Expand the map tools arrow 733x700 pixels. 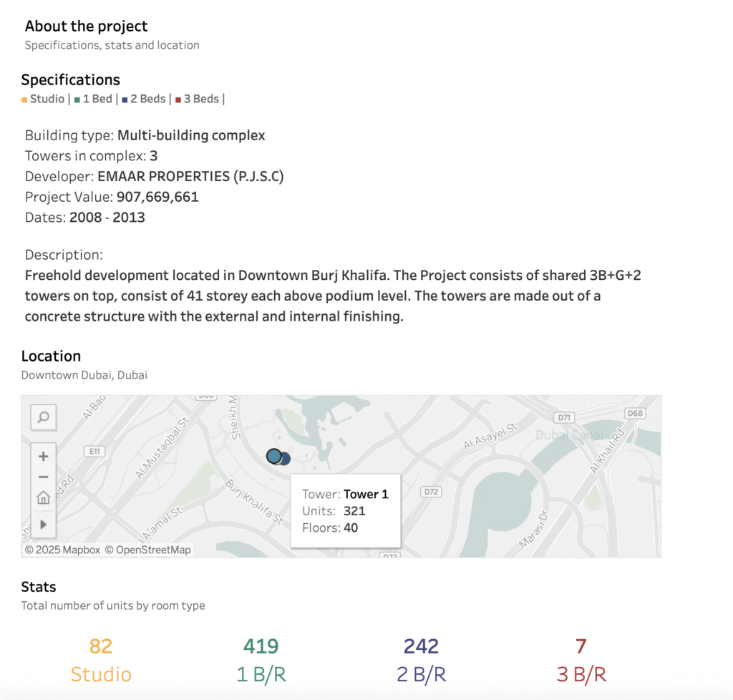[x=44, y=524]
